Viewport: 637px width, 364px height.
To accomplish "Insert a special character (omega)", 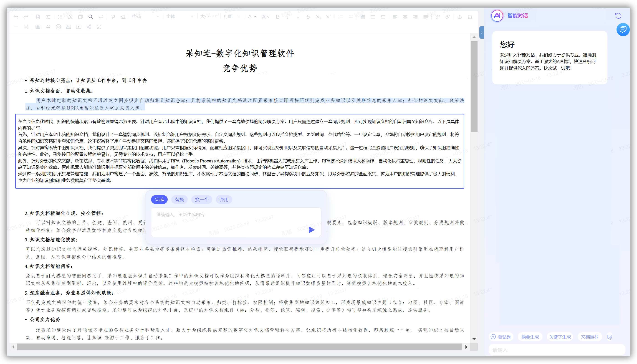I will click(470, 17).
